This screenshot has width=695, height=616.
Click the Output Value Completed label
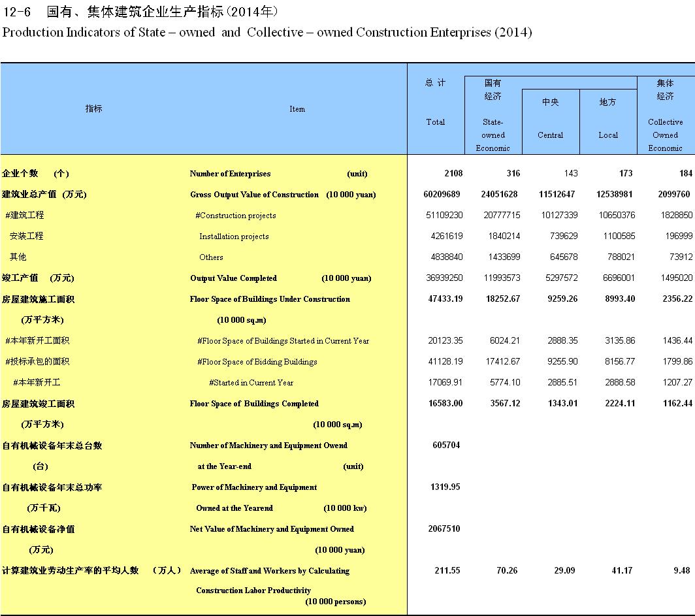tap(233, 278)
